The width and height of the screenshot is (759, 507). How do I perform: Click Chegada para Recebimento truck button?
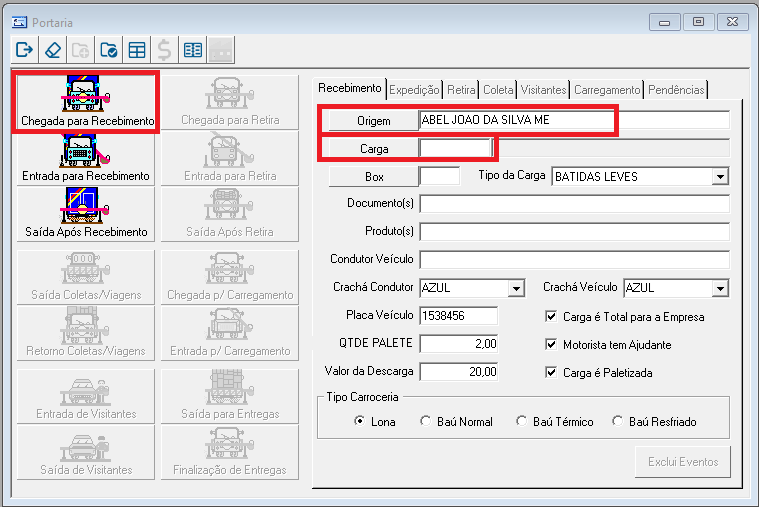86,102
